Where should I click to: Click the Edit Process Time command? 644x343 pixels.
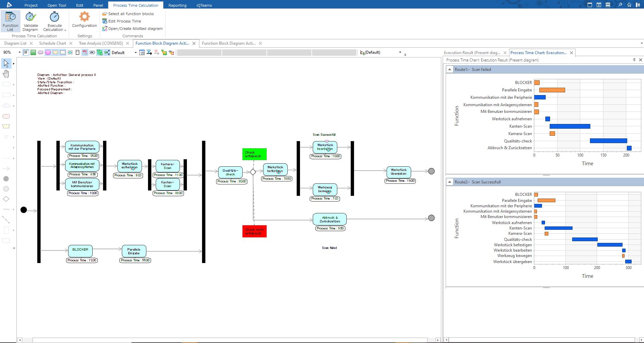(122, 21)
